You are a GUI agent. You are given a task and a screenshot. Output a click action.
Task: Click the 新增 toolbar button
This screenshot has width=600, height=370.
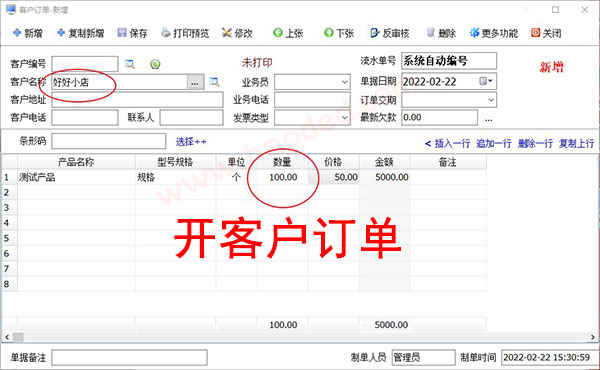(x=28, y=33)
